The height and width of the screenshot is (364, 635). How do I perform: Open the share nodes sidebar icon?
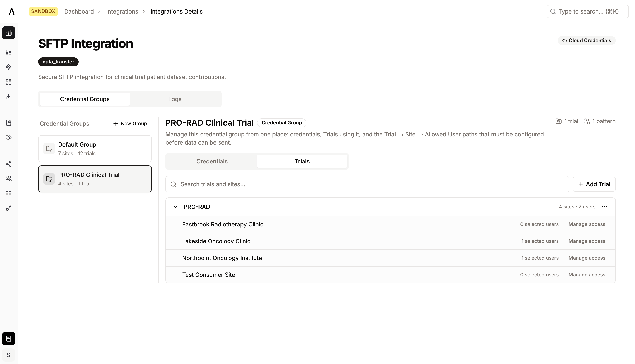(9, 164)
